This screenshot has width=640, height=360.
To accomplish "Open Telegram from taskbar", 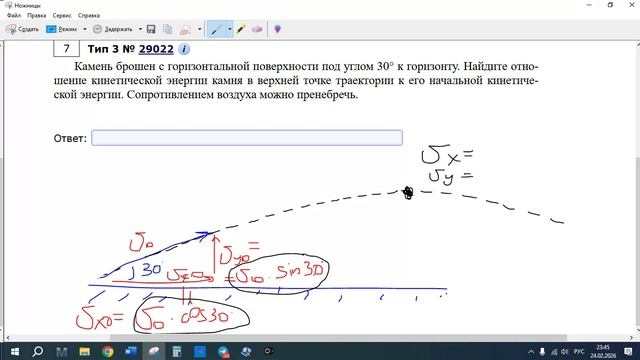I will [x=223, y=351].
